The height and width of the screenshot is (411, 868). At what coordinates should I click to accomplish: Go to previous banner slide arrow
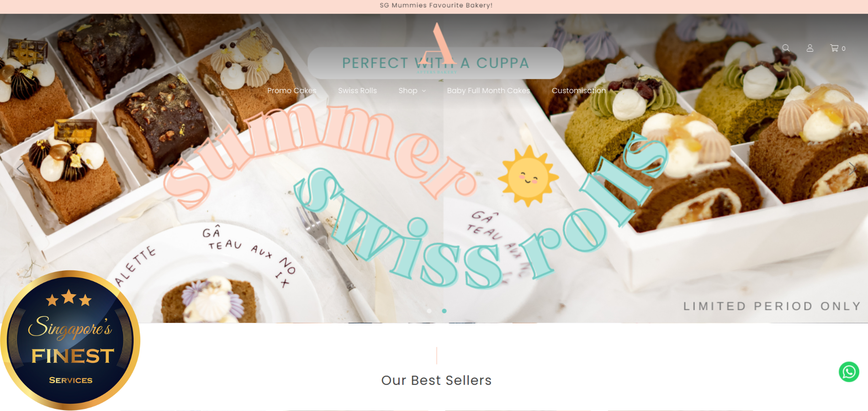(x=20, y=169)
